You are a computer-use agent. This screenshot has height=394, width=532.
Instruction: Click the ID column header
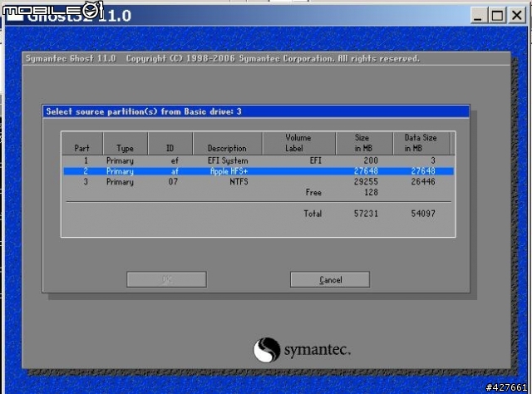pyautogui.click(x=170, y=144)
